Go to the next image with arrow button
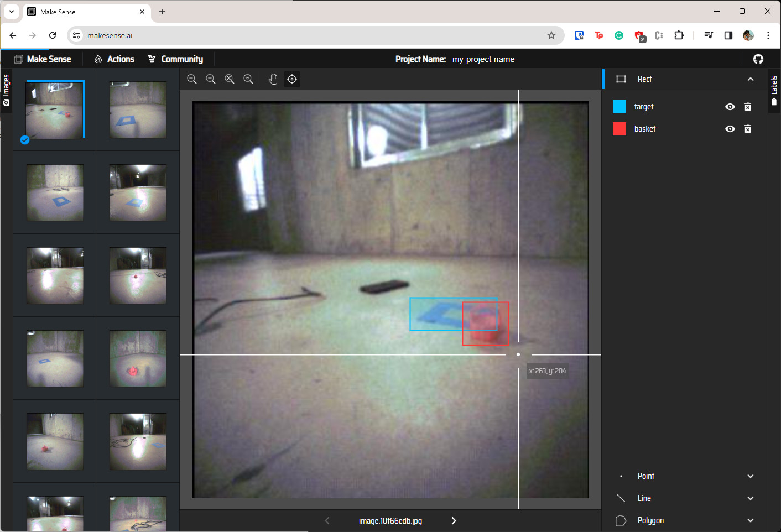 point(454,520)
